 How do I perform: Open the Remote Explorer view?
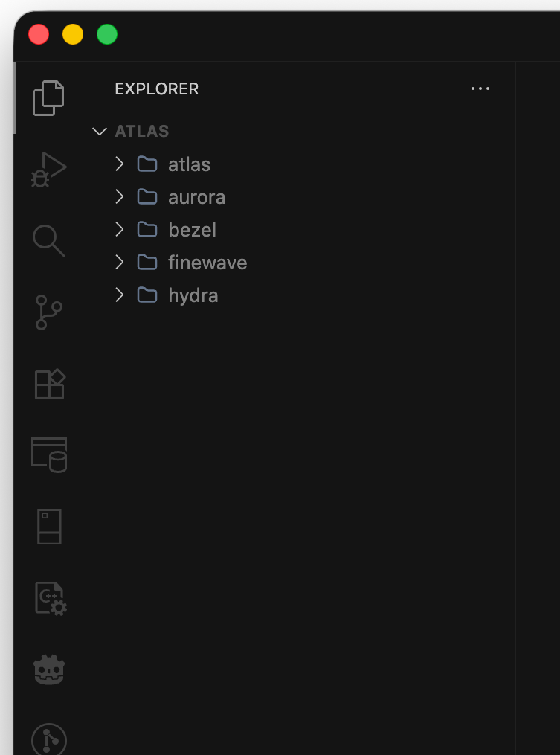[x=48, y=526]
